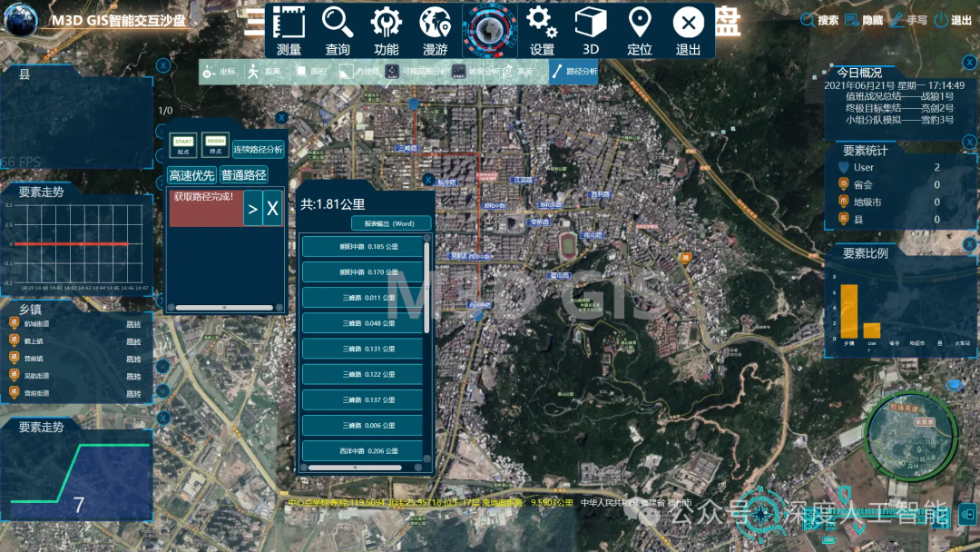Click 连续路径分析 continuous path button
Image resolution: width=980 pixels, height=552 pixels.
[x=258, y=150]
